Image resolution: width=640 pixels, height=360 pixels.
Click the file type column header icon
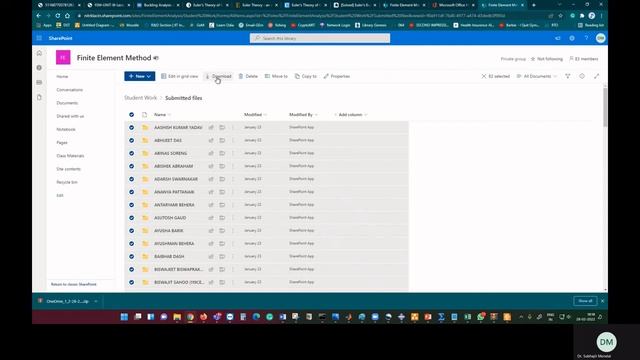pyautogui.click(x=144, y=115)
